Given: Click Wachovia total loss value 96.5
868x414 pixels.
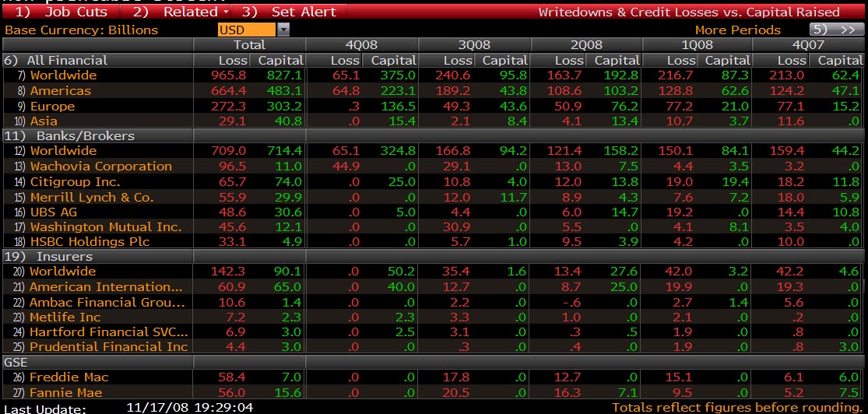Looking at the screenshot, I should [233, 166].
